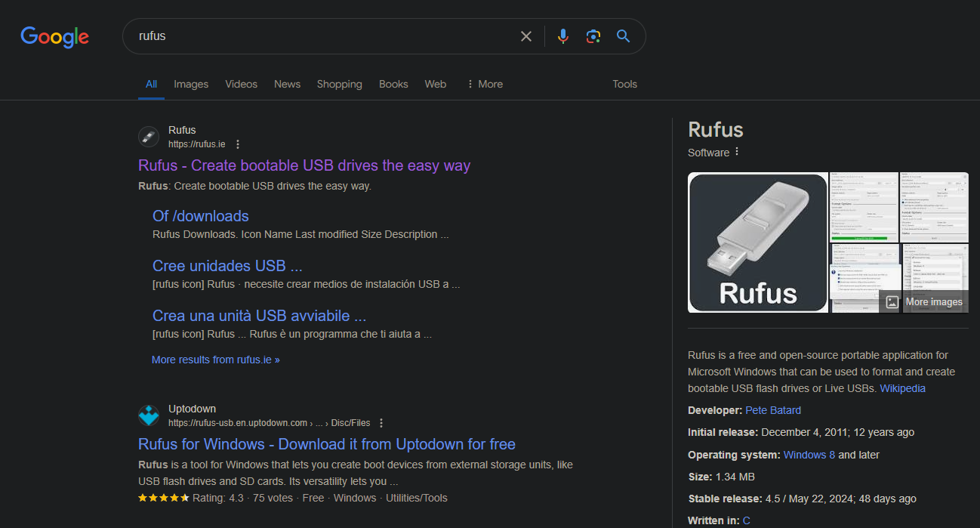
Task: Start a voice search with microphone
Action: coord(562,36)
